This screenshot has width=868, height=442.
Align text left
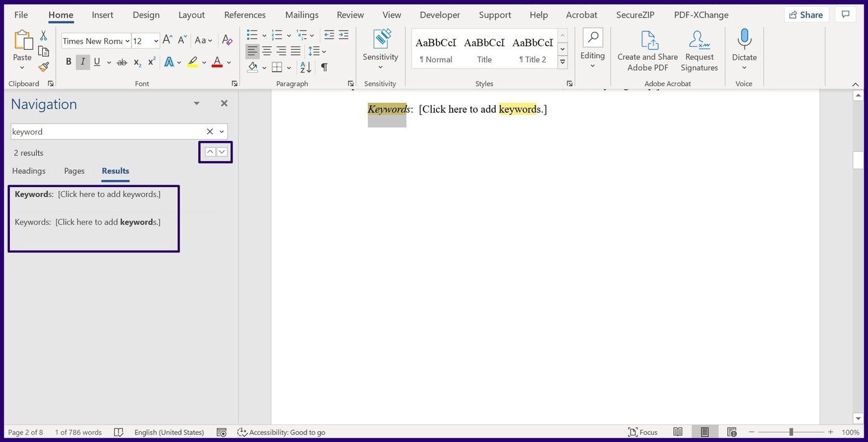click(252, 51)
